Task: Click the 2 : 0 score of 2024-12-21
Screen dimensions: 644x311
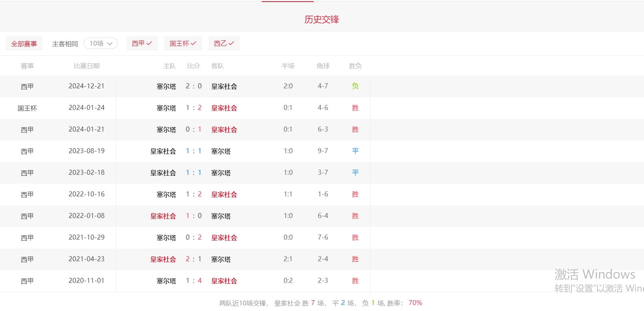Action: [x=194, y=86]
